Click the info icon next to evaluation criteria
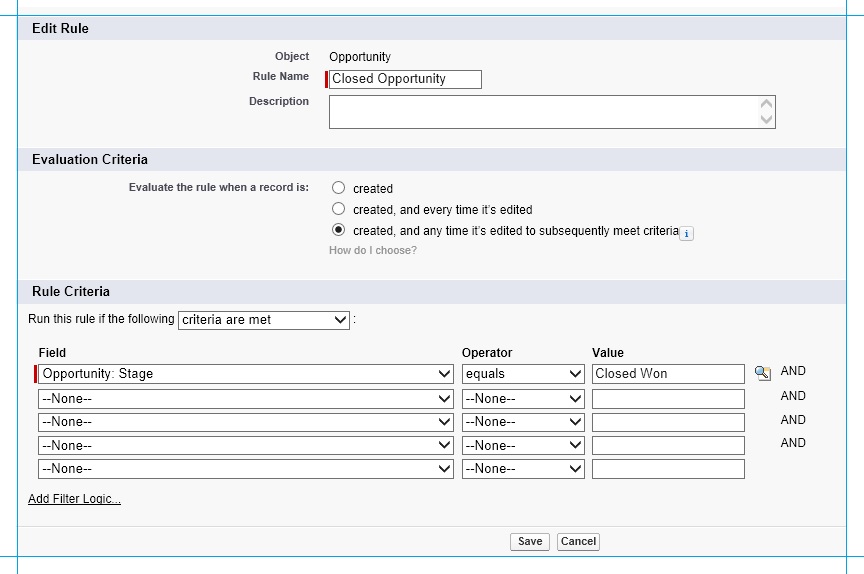Screen dimensions: 864x574 point(686,233)
